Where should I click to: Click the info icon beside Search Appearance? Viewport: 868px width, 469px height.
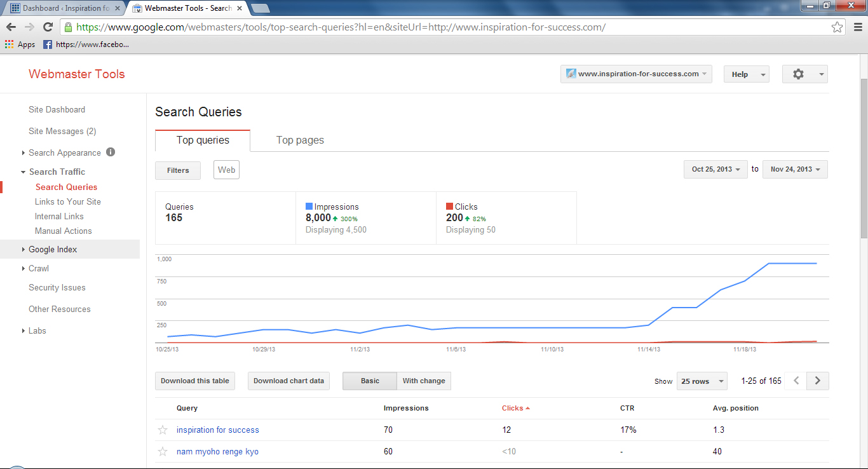pyautogui.click(x=111, y=152)
